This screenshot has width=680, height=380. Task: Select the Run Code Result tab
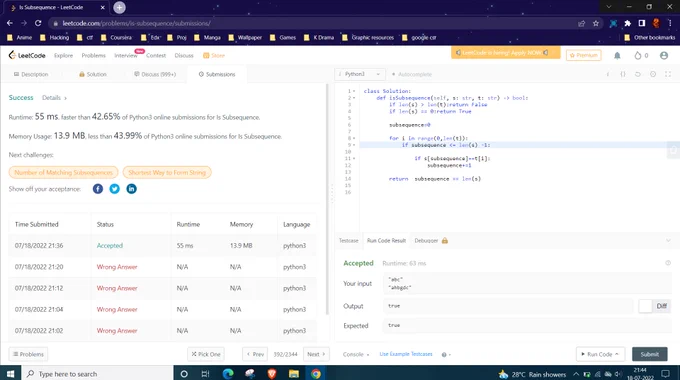[x=386, y=240]
